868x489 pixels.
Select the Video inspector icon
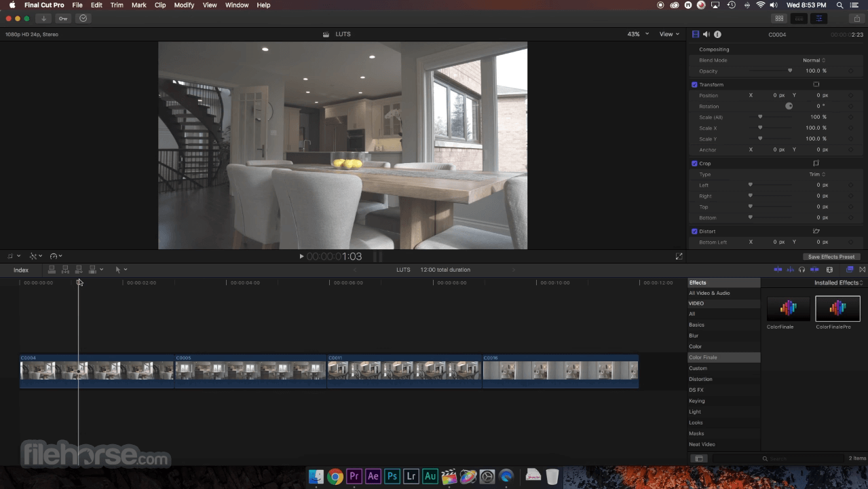tap(694, 34)
